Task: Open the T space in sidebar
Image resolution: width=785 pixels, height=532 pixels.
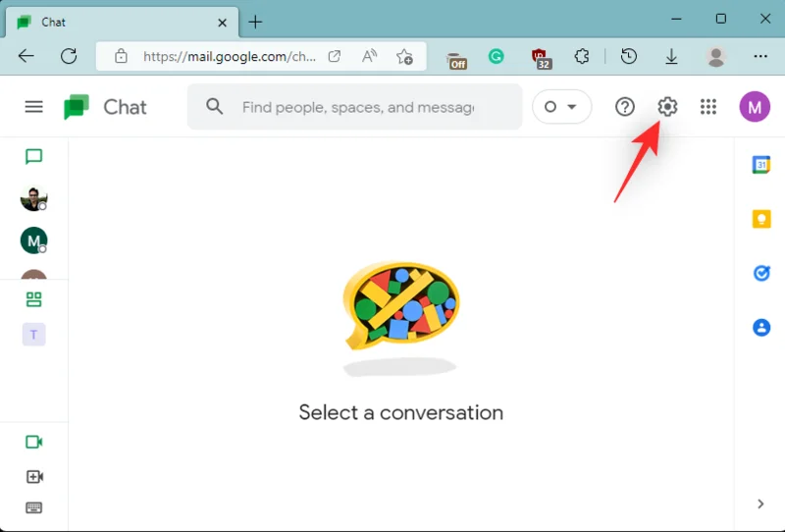Action: point(33,335)
